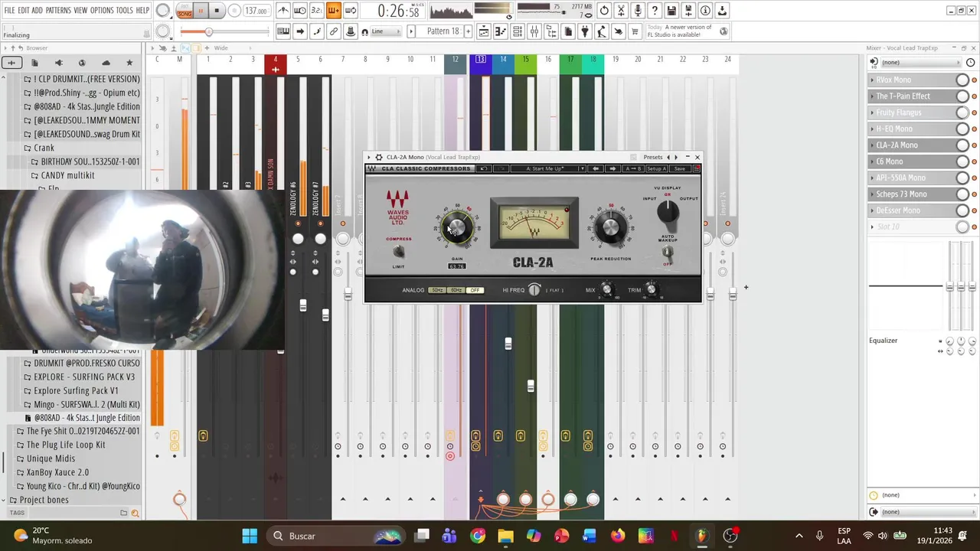Viewport: 980px width, 551px height.
Task: Open the EDIT menu
Action: coord(24,11)
